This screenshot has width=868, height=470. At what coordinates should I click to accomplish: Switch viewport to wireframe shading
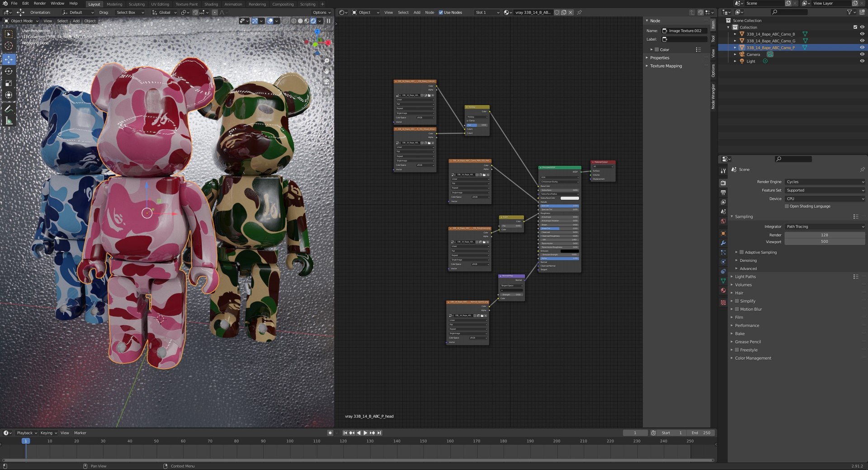tap(294, 21)
